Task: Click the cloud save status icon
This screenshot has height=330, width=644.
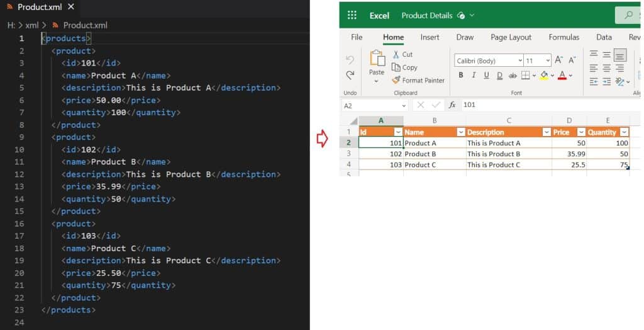Action: [461, 16]
